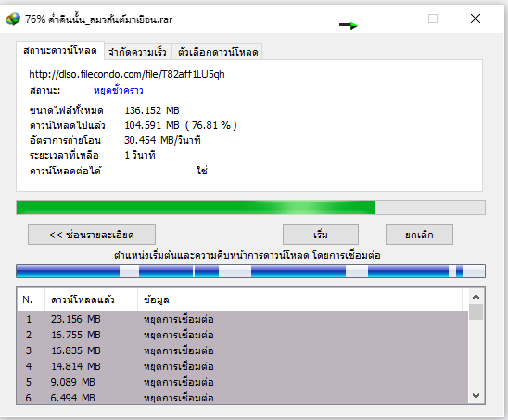Image resolution: width=508 pixels, height=420 pixels.
Task: Close the download progress window
Action: coord(476,19)
